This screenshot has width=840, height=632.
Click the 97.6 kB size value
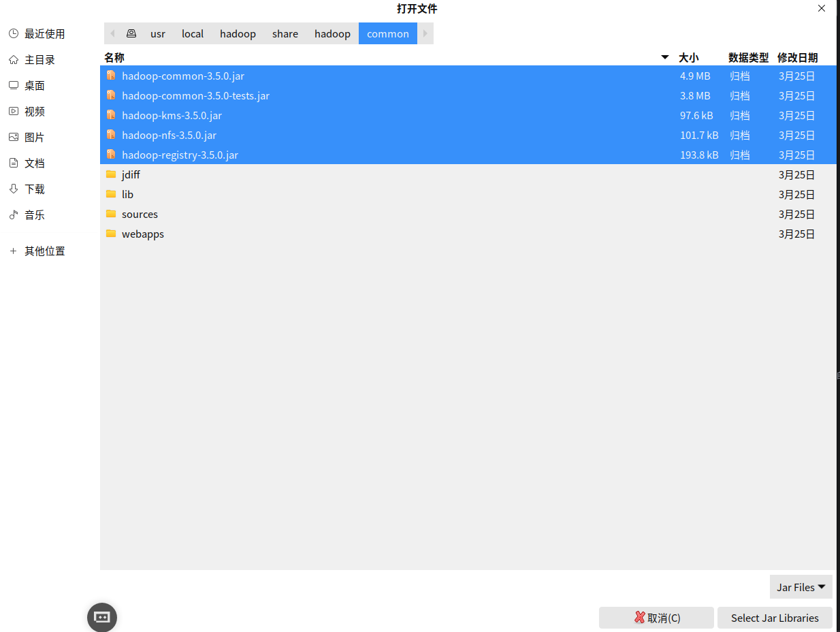696,115
